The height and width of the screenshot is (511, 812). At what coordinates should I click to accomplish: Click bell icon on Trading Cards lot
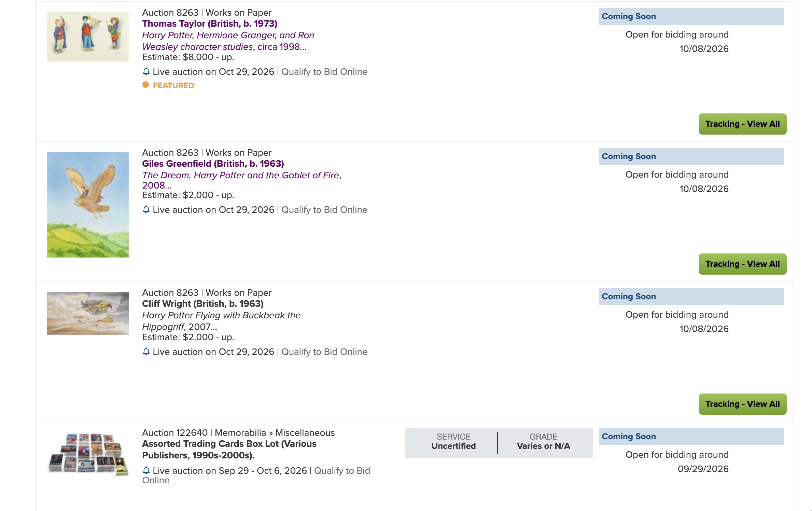tap(146, 470)
